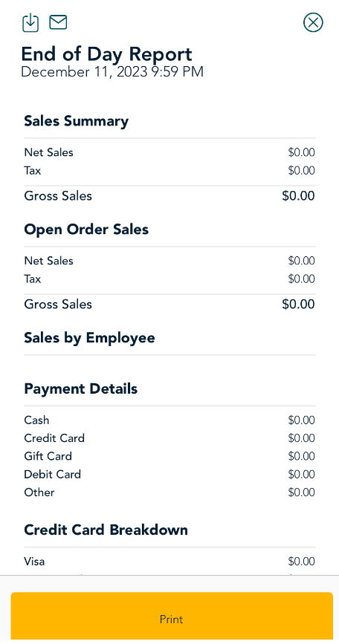The image size is (339, 644).
Task: Select the Payment Details heading
Action: click(80, 388)
